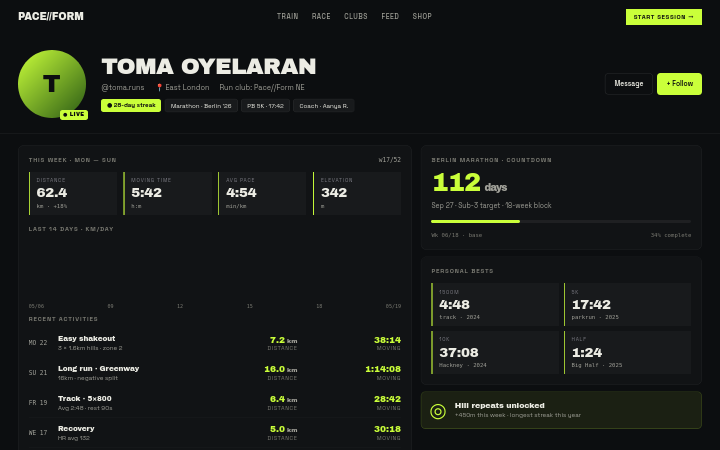
Task: Click Toma's green avatar circle
Action: click(x=52, y=84)
